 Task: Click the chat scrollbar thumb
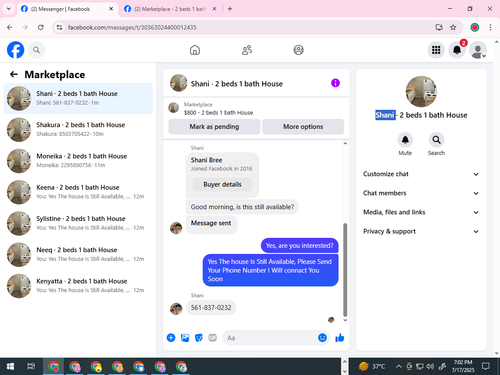(345, 269)
